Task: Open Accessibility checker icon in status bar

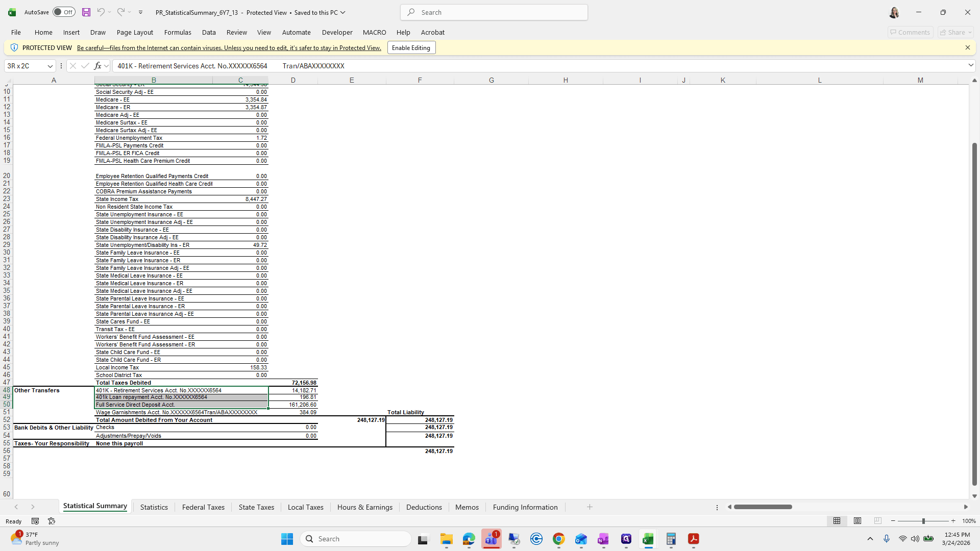Action: pos(52,521)
